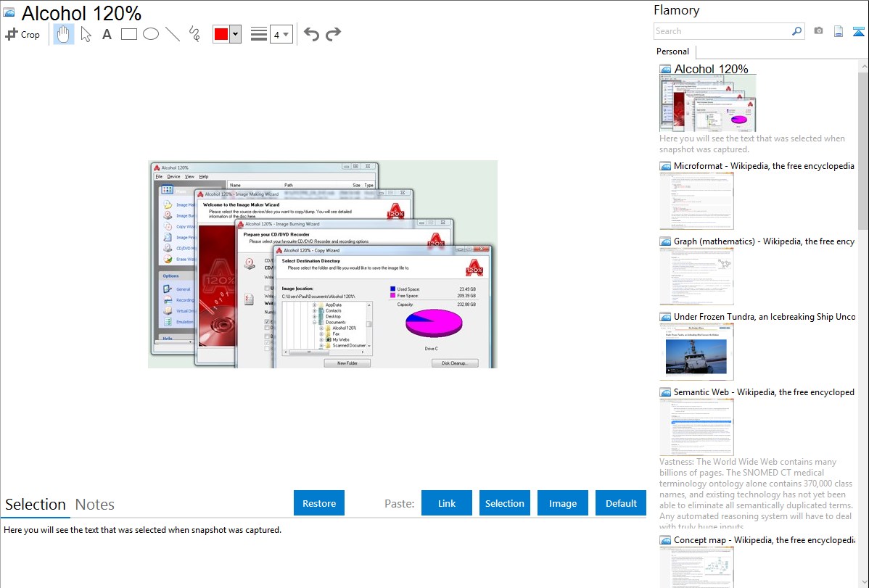Screen dimensions: 869x588
Task: Choose the arrow pointer selection tool
Action: [x=86, y=34]
